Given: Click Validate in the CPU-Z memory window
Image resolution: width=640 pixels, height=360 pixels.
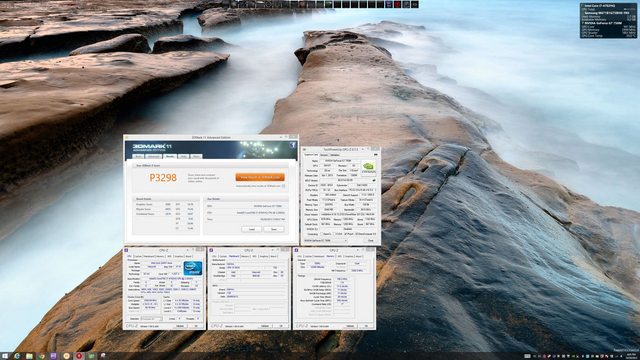Looking at the screenshot, I should 350,326.
